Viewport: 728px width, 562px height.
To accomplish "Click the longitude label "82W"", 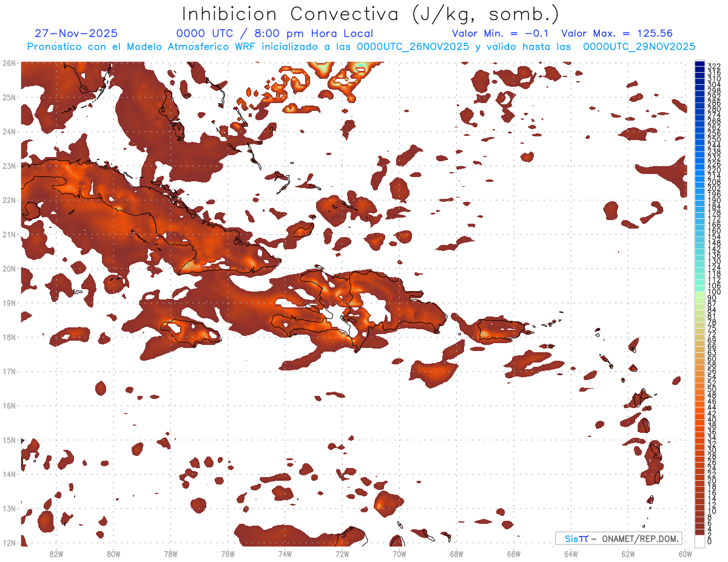I will 56,553.
